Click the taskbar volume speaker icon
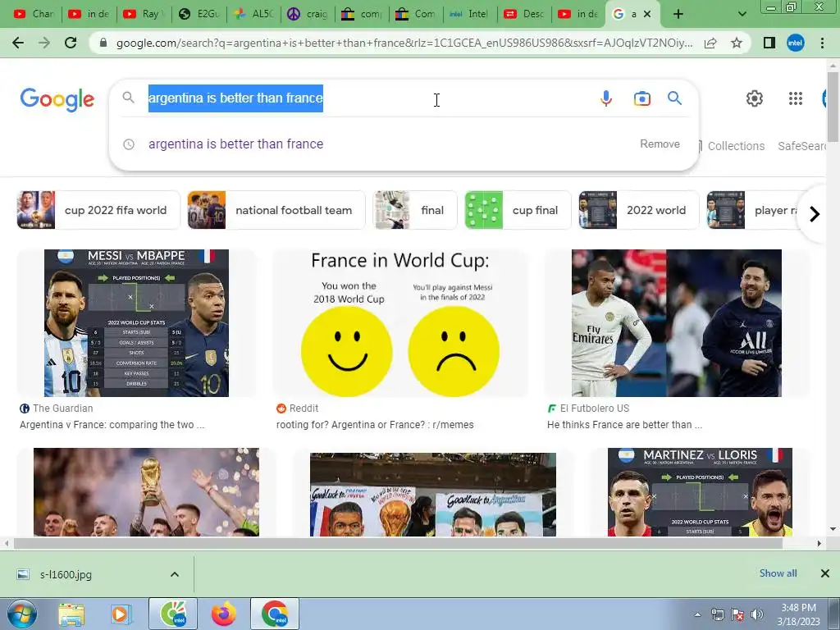Viewport: 840px width, 630px height. point(757,614)
